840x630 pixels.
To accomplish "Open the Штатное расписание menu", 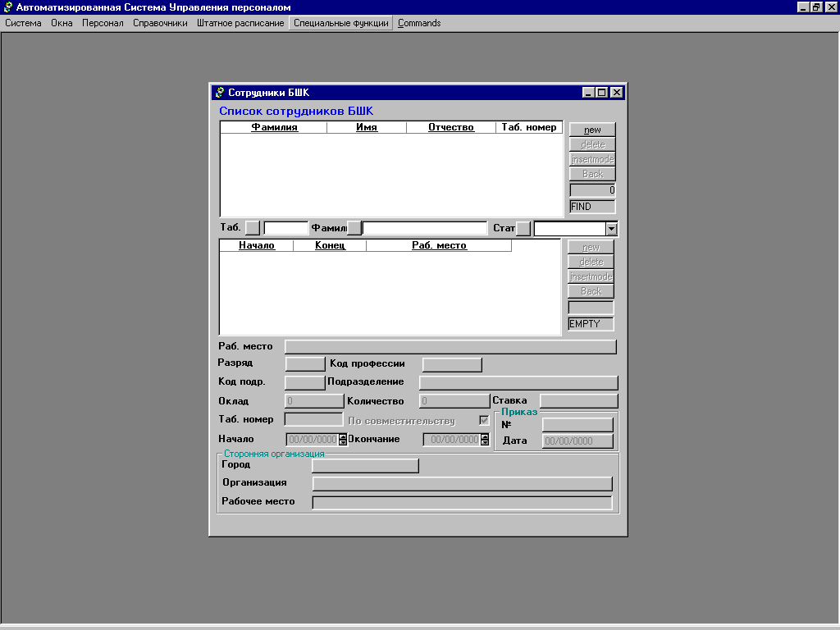I will pyautogui.click(x=240, y=23).
